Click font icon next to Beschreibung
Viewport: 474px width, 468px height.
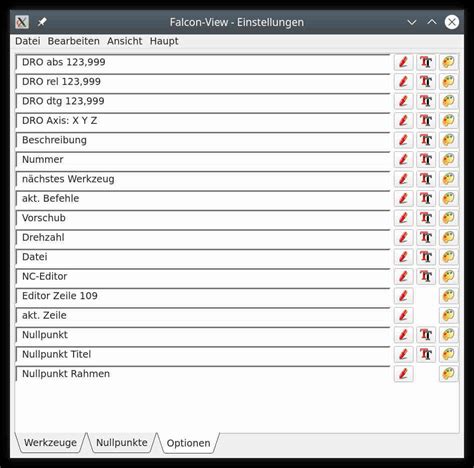[x=426, y=140]
